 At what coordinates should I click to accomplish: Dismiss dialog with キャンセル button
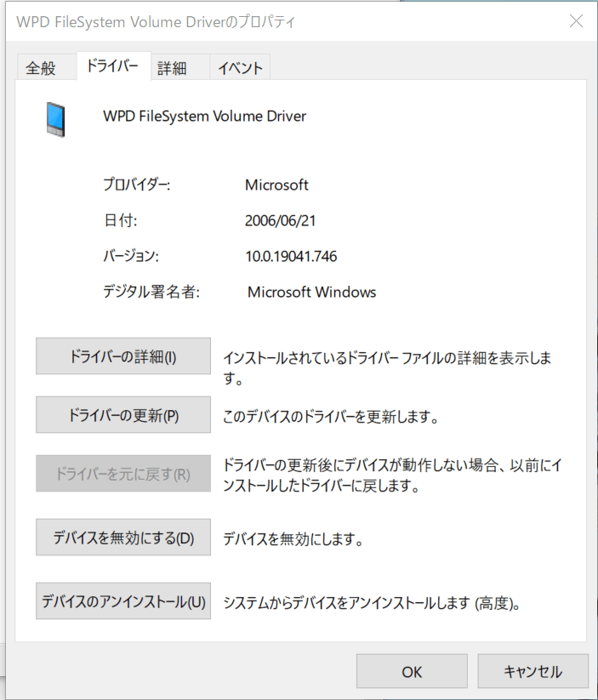click(x=533, y=671)
